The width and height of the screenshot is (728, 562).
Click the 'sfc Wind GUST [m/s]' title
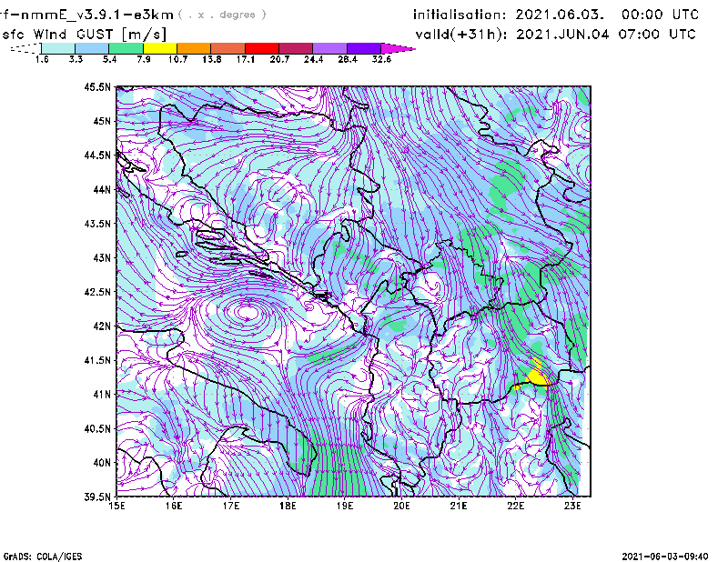(x=84, y=35)
